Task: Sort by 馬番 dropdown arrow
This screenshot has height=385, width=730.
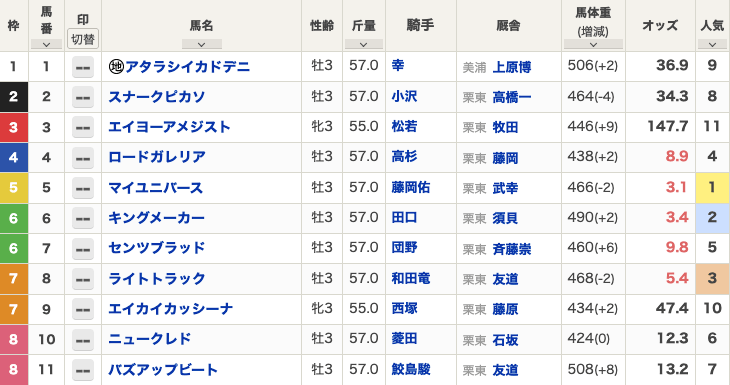Action: (x=46, y=45)
